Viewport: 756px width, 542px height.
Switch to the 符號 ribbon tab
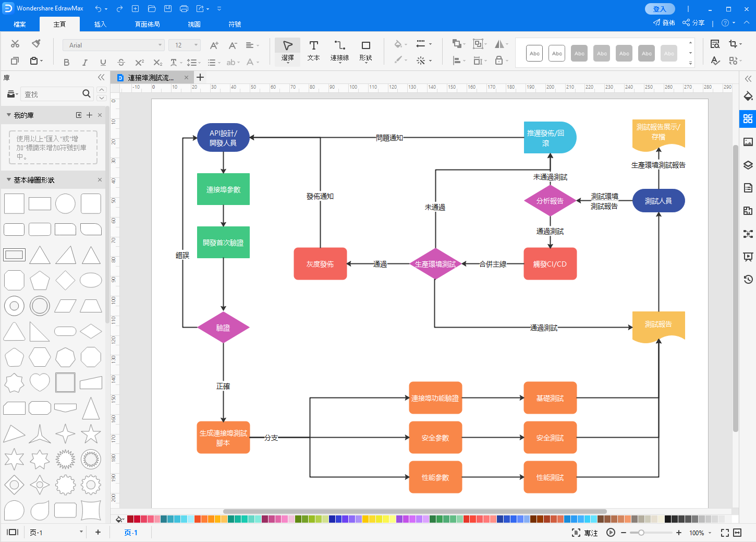pyautogui.click(x=235, y=24)
